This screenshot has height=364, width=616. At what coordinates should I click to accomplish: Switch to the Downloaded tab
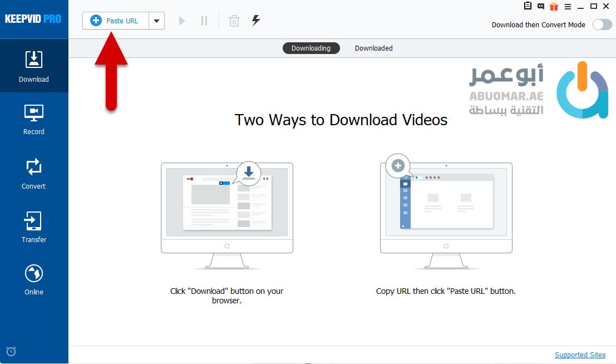click(x=373, y=48)
